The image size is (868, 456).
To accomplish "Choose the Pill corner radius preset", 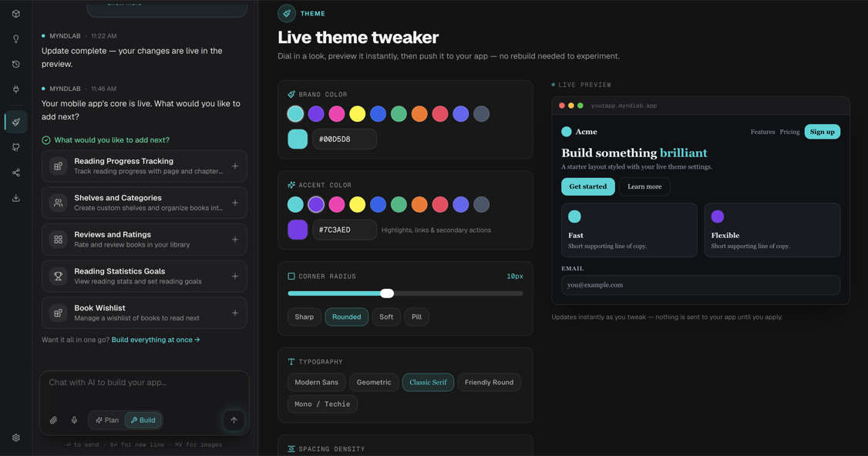I will [417, 317].
